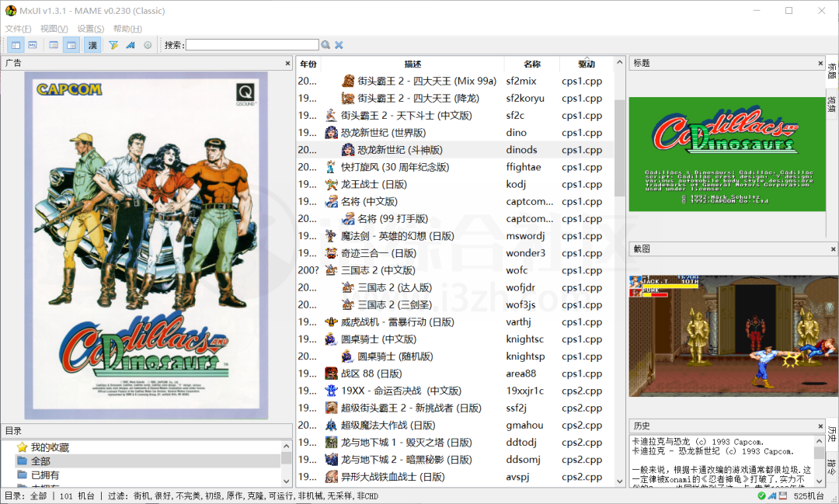The width and height of the screenshot is (839, 504).
Task: Click game icon for 奇迹三合一 (日版)
Action: pos(331,253)
